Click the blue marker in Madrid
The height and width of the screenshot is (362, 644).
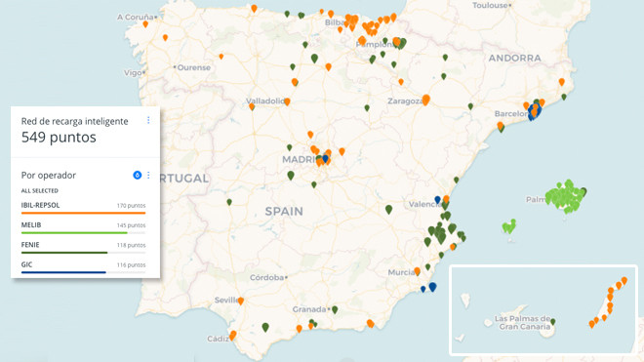coord(325,158)
